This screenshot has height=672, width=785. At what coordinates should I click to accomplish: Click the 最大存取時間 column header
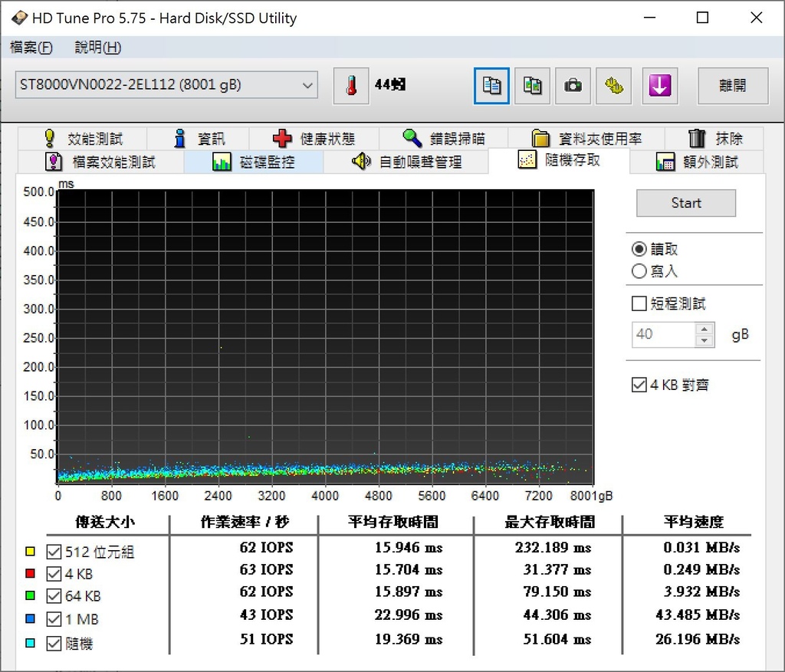click(x=550, y=523)
